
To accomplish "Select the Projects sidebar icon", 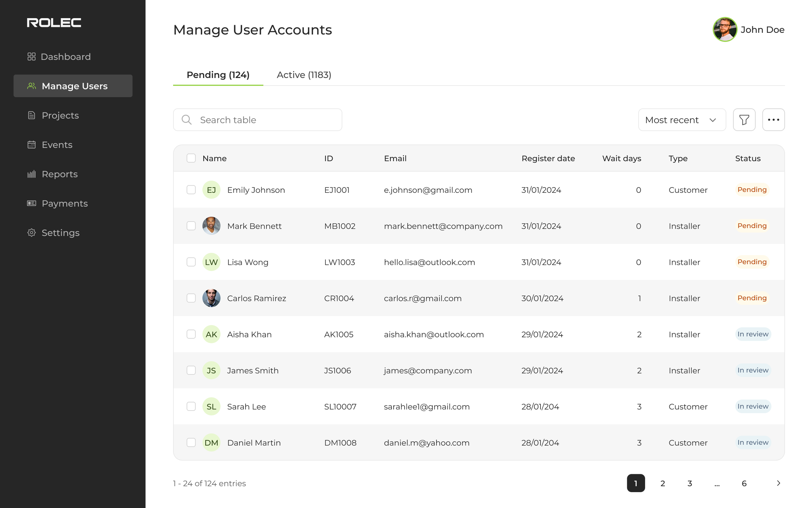I will (32, 115).
